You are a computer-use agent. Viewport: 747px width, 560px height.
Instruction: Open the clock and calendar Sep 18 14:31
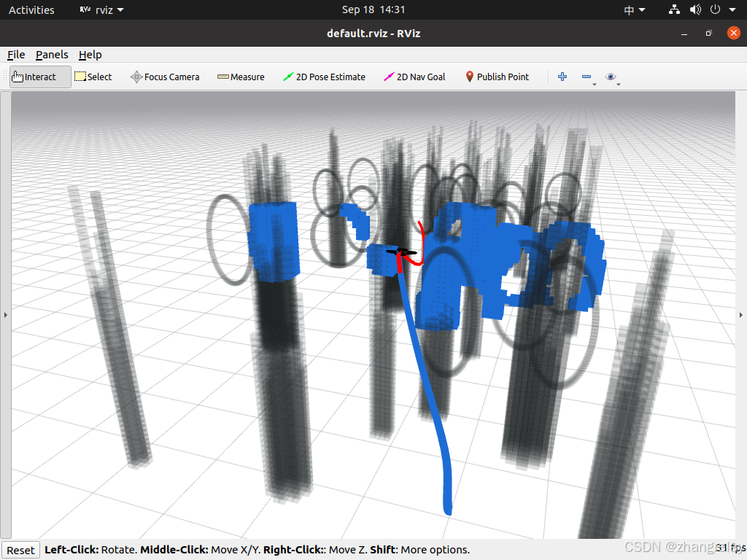point(373,9)
